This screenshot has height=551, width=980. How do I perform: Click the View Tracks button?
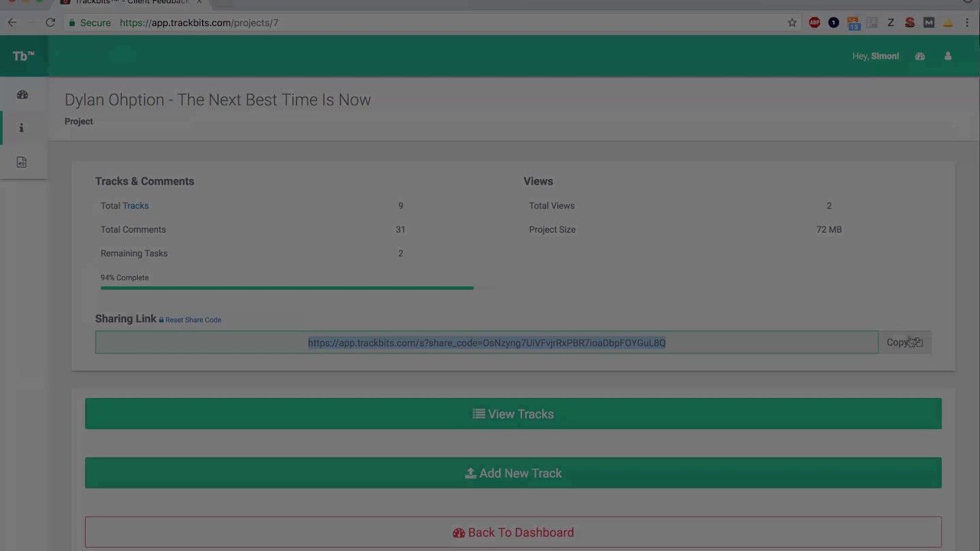513,414
